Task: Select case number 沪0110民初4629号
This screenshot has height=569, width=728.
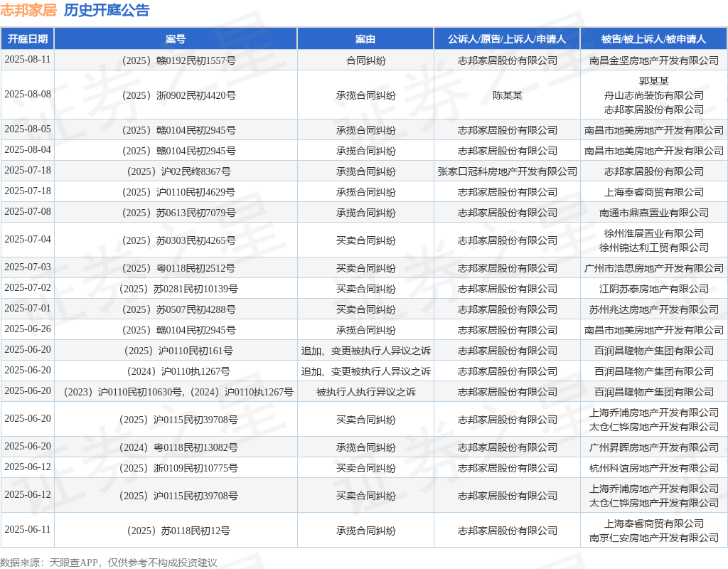Action: (178, 192)
